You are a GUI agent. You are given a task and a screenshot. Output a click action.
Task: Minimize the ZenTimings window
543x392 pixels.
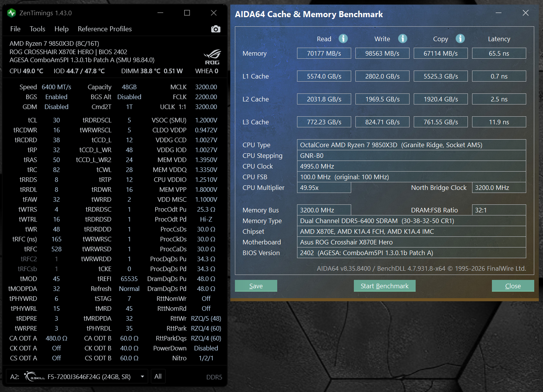pyautogui.click(x=161, y=13)
